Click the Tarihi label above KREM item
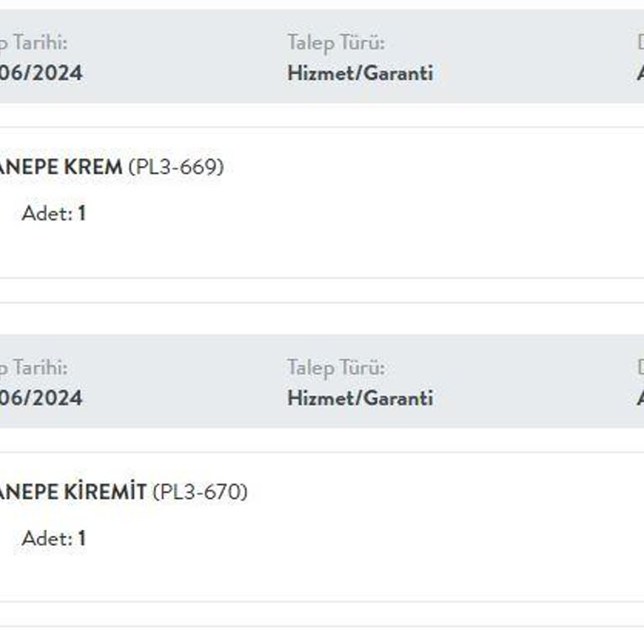This screenshot has width=644, height=644. (38, 43)
